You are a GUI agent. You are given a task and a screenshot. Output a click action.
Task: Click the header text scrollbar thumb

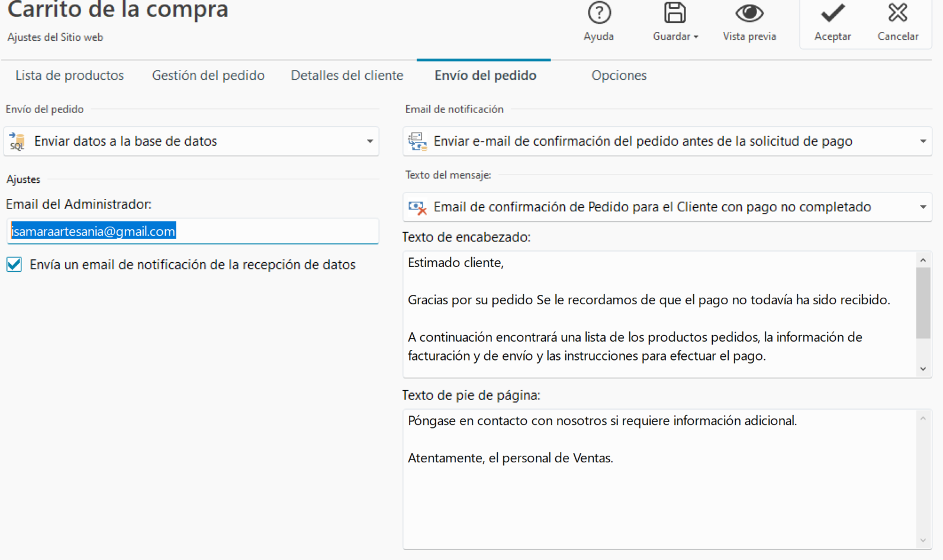pyautogui.click(x=923, y=303)
